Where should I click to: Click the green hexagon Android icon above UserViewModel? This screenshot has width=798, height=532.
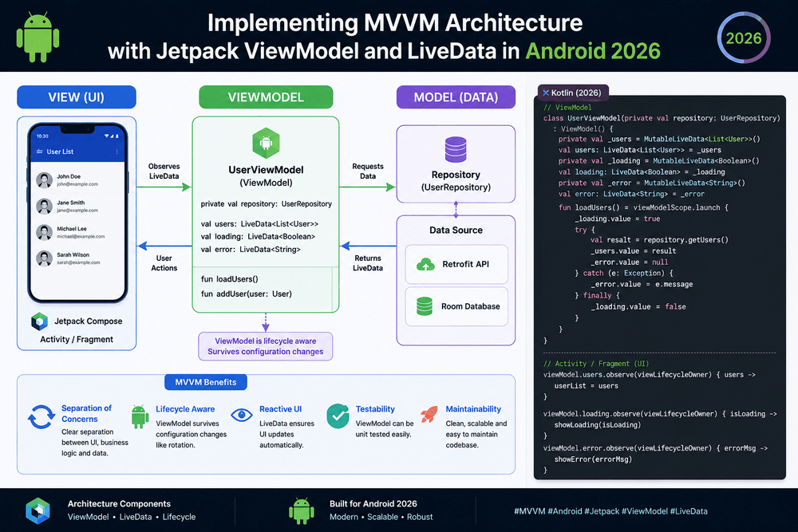[266, 143]
